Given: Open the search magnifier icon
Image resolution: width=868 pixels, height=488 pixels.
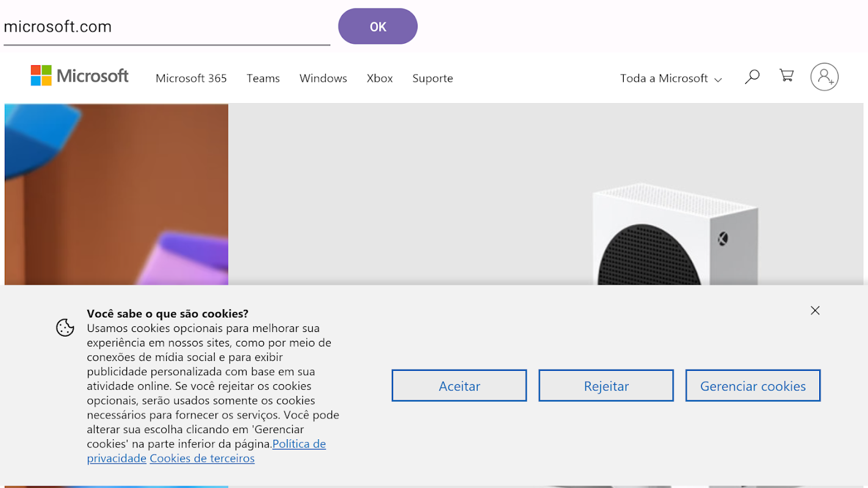Looking at the screenshot, I should pos(752,77).
